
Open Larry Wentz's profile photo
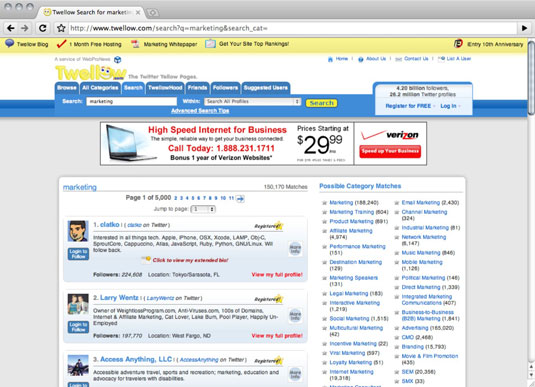pos(78,304)
